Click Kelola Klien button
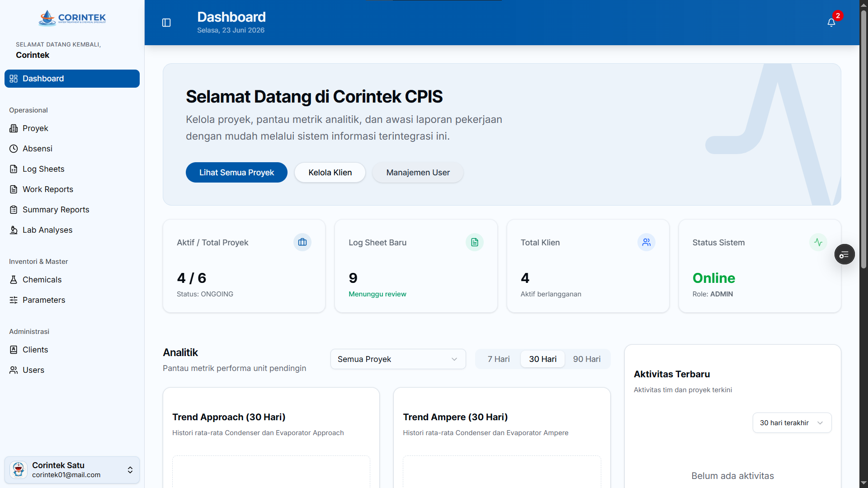Viewport: 868px width, 488px height. click(330, 173)
